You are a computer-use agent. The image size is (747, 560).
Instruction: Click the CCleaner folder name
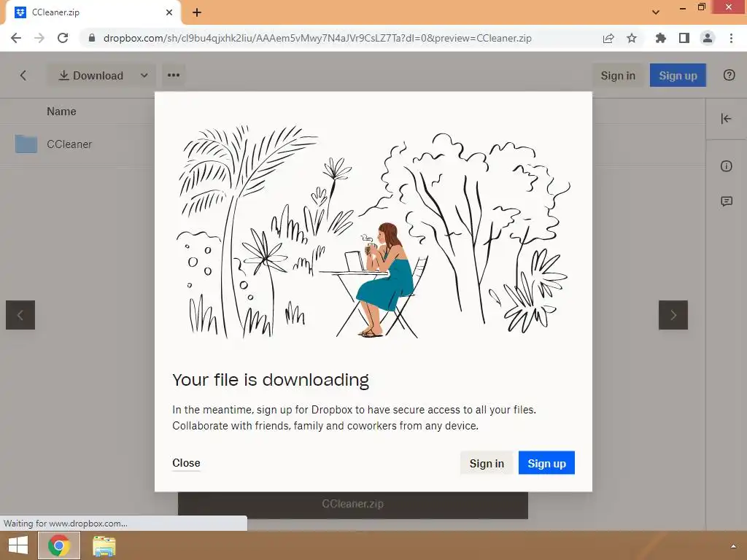point(69,144)
